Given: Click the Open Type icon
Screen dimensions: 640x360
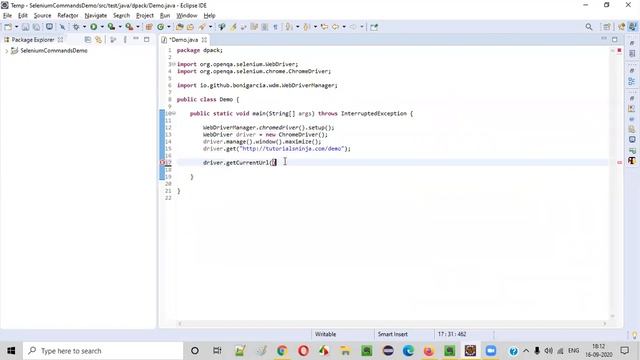Looking at the screenshot, I should [x=180, y=27].
